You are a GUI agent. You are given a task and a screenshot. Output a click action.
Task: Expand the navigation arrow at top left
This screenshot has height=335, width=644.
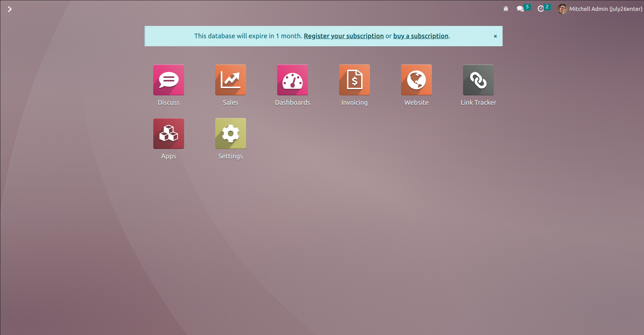point(9,9)
